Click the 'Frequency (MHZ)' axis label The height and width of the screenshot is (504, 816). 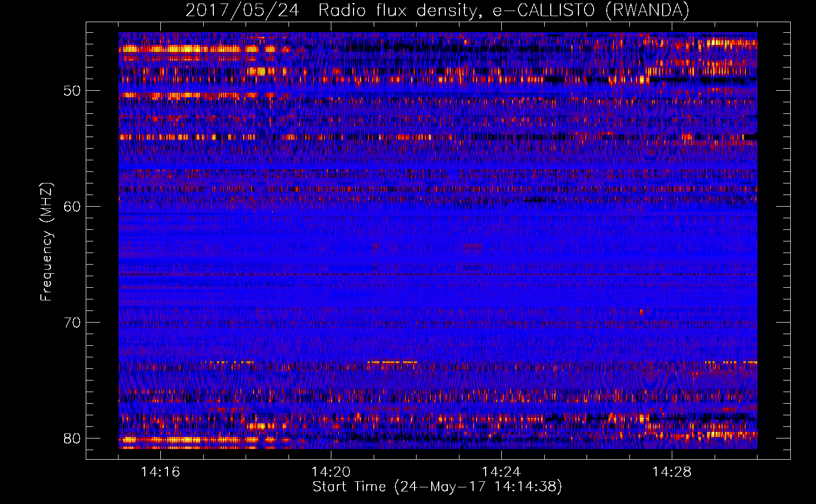tap(46, 242)
